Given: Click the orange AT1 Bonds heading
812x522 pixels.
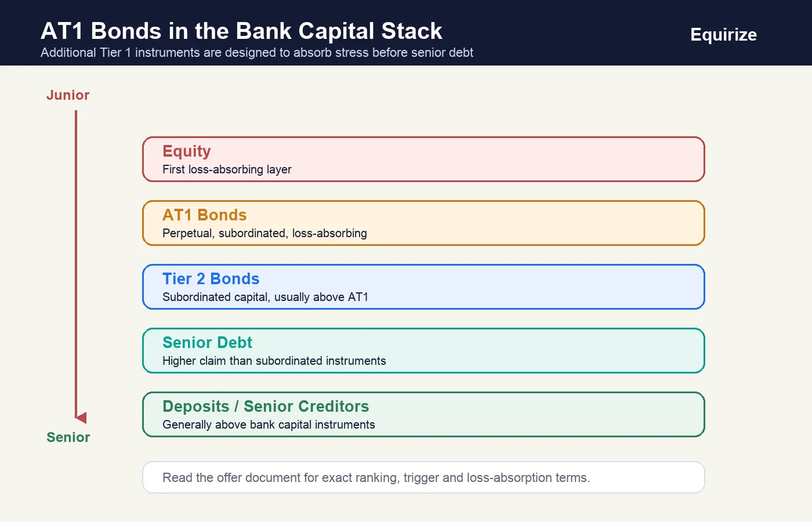Looking at the screenshot, I should pos(204,215).
